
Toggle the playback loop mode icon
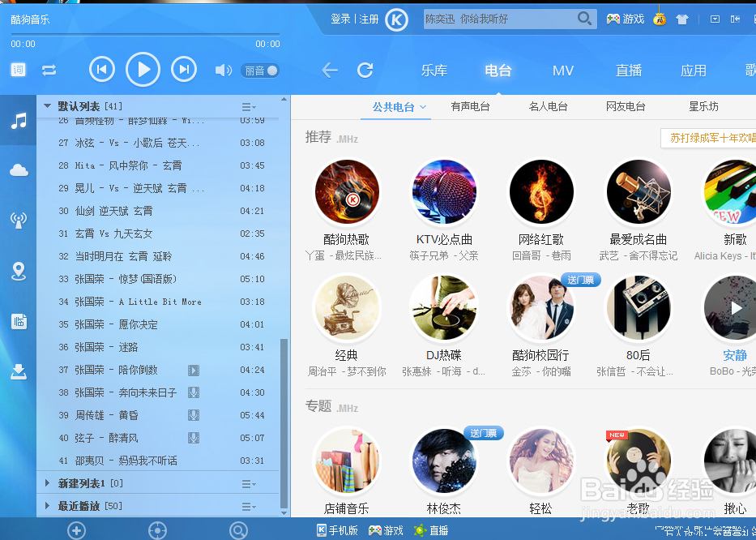tap(49, 70)
